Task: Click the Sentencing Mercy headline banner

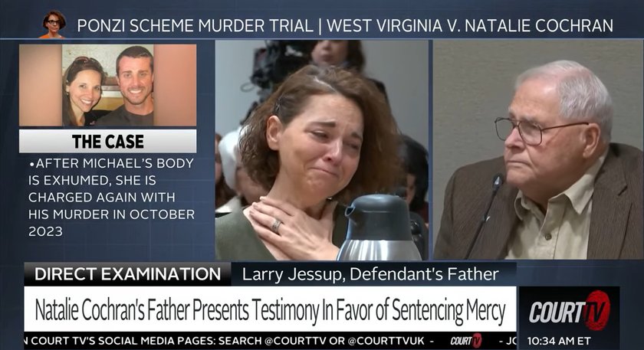Action: (x=270, y=309)
